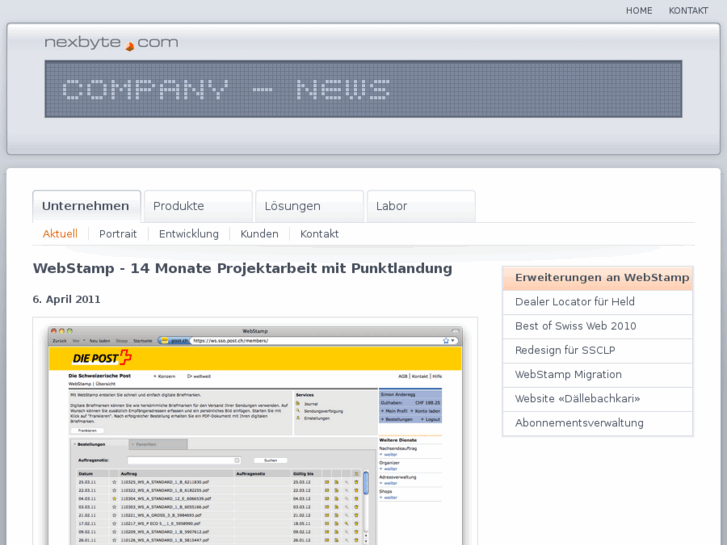Open Dealer Locator für Held entry
The height and width of the screenshot is (545, 727).
tap(598, 302)
